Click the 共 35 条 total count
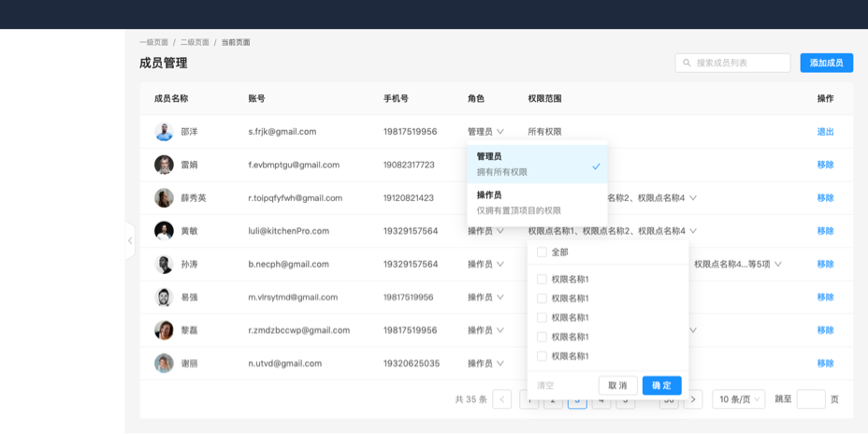Viewport: 868px width, 434px height. coord(471,399)
